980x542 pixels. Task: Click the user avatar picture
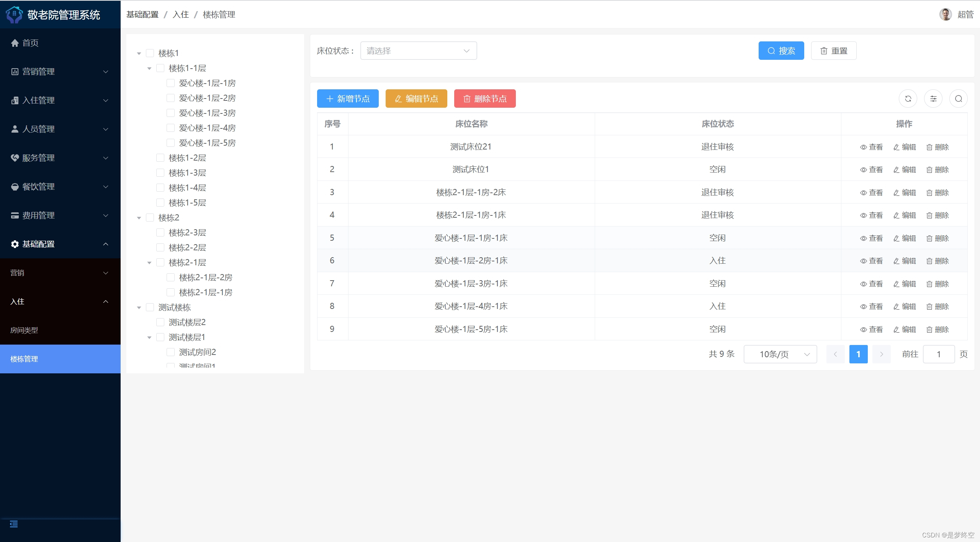coord(945,15)
